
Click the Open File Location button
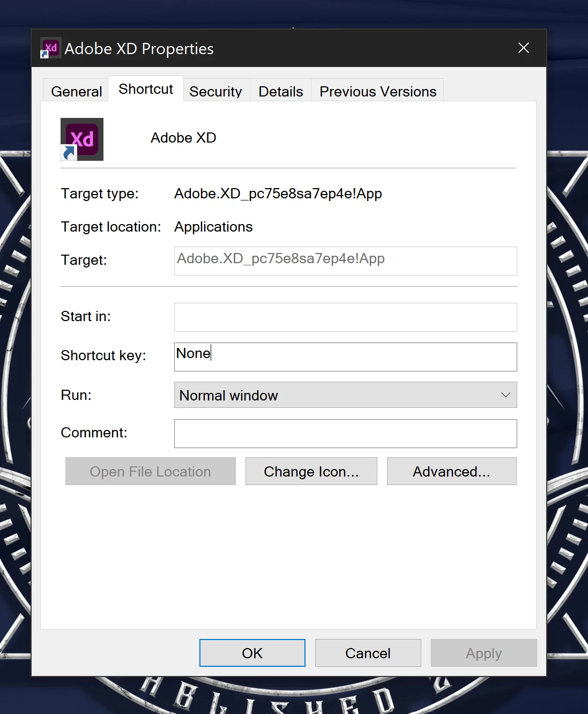(x=151, y=471)
